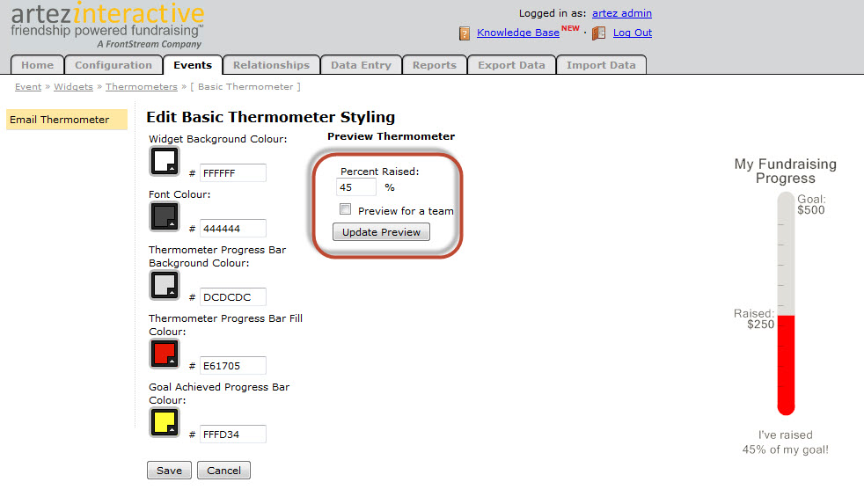Follow the Widgets breadcrumb link
864x504 pixels.
73,86
